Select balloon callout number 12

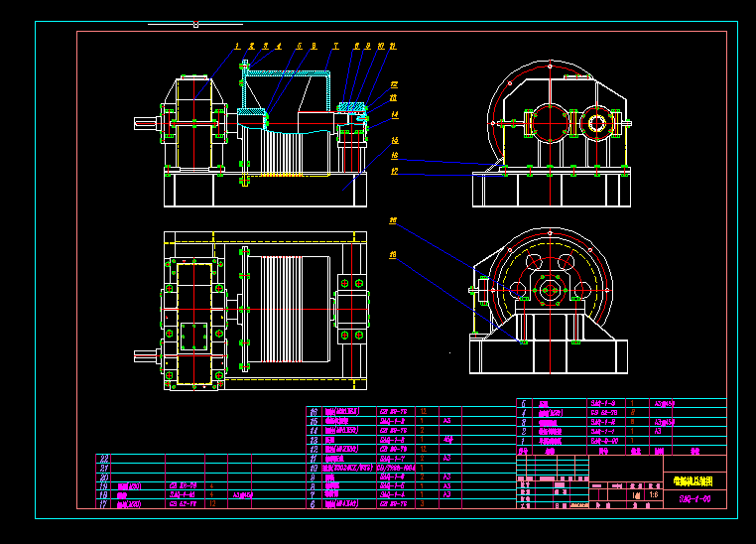(394, 85)
